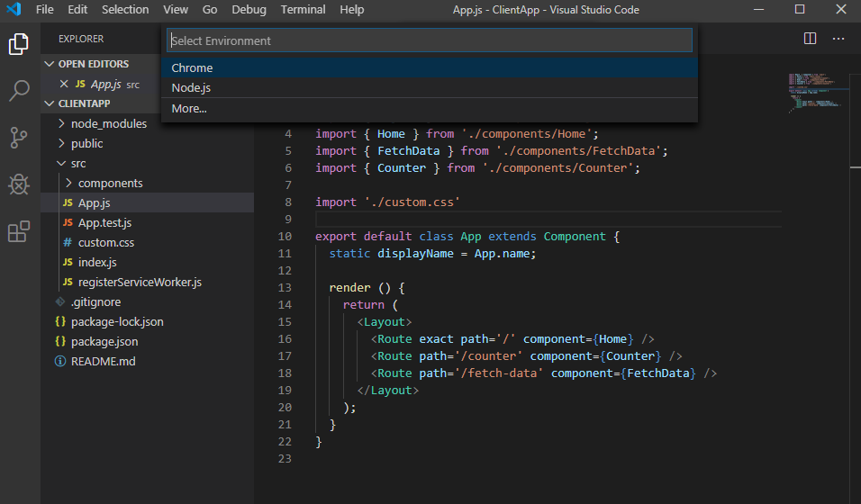Open the Selection menu
The image size is (861, 504).
click(125, 9)
